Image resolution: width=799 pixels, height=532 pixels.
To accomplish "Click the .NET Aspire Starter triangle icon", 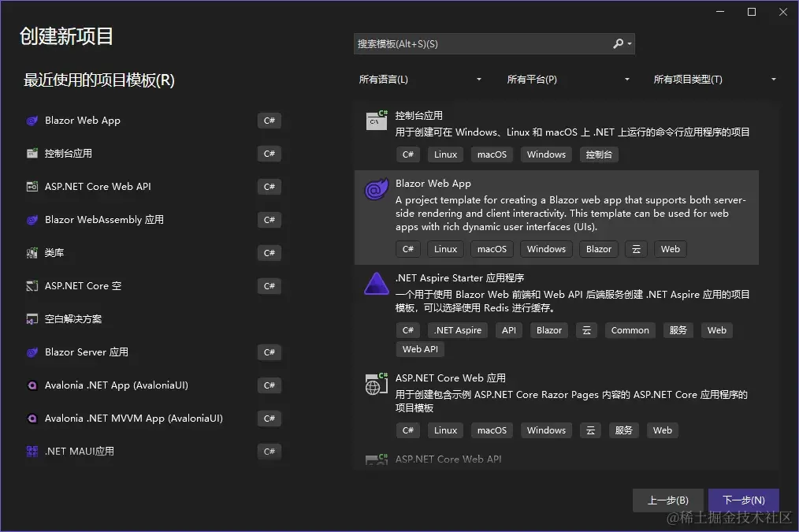I will (376, 284).
